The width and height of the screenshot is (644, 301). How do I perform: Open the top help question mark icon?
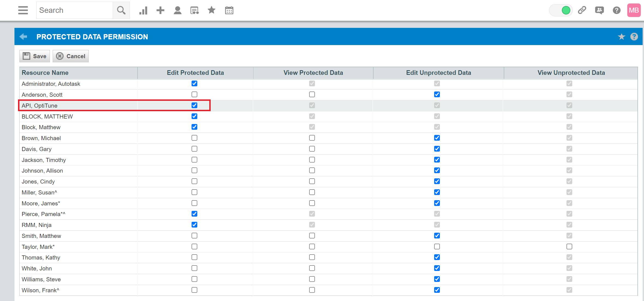click(616, 10)
